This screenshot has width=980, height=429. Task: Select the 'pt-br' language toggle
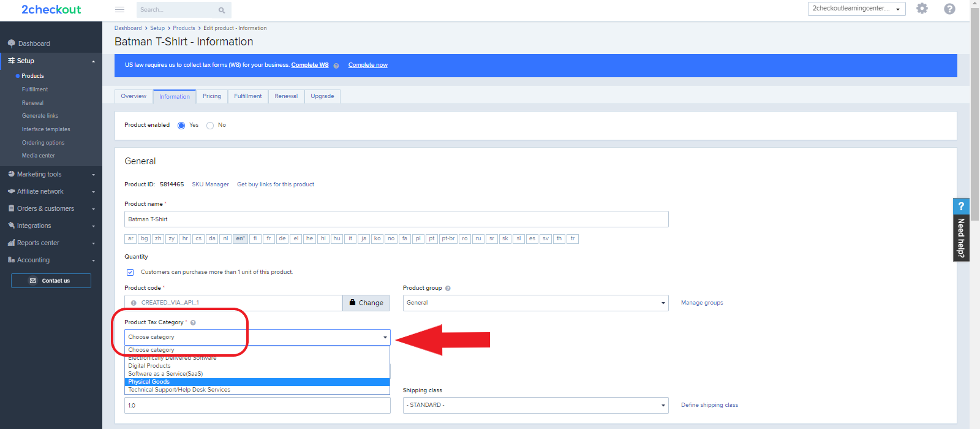[448, 239]
